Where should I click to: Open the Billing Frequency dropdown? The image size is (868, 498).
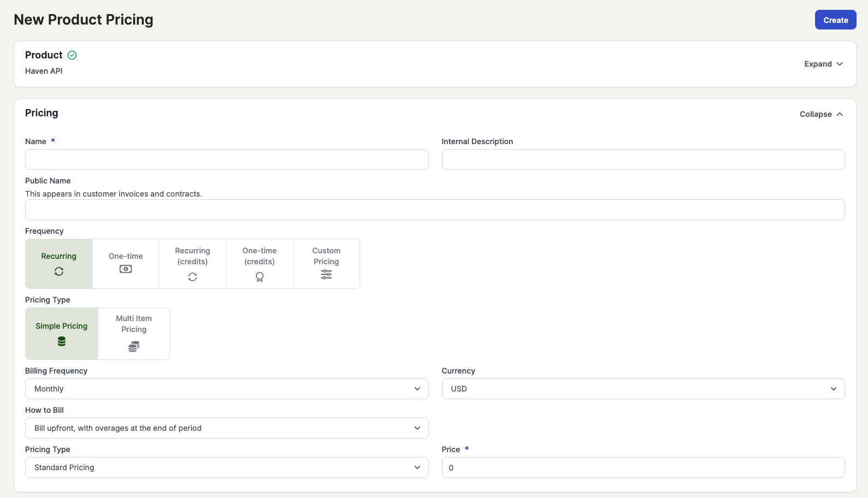coord(226,389)
